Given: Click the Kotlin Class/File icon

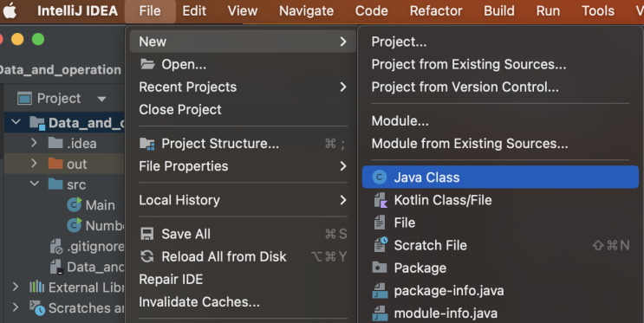Looking at the screenshot, I should tap(381, 200).
